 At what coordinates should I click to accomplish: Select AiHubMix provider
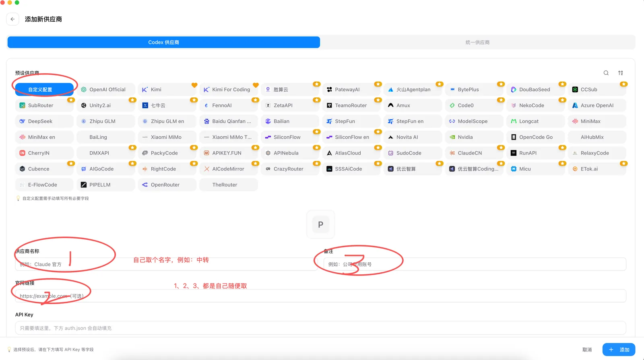click(597, 137)
